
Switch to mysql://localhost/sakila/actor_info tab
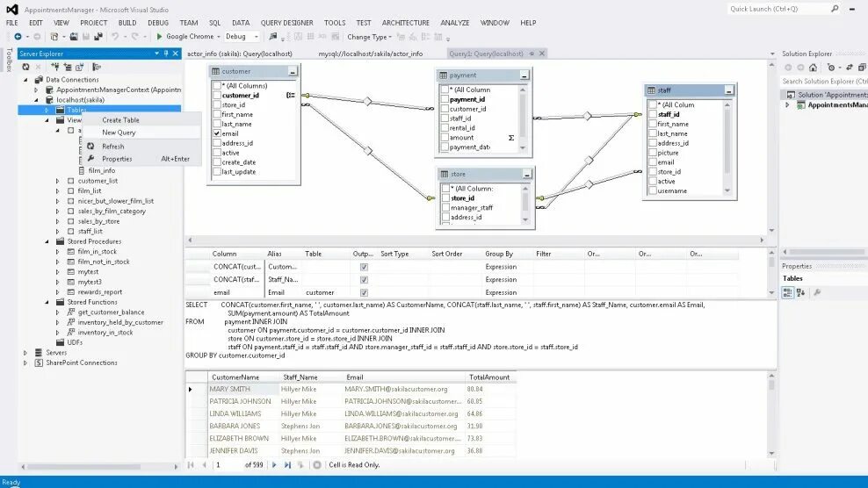pos(371,54)
